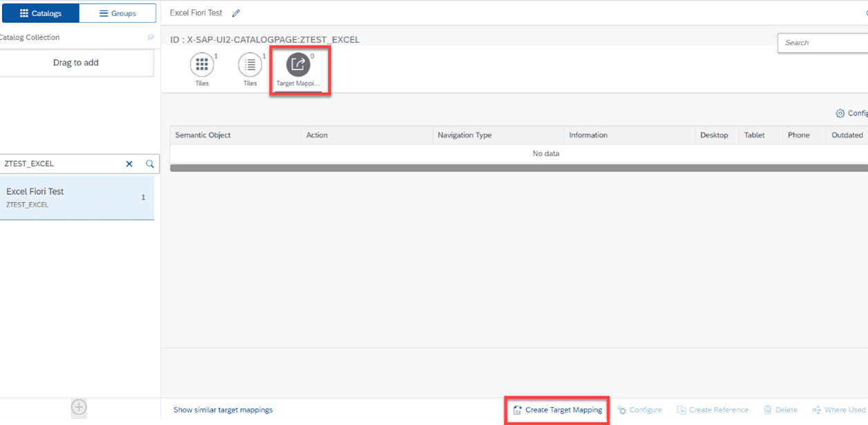Screen dimensions: 868x425
Task: Open the second Tiles group
Action: click(x=249, y=66)
